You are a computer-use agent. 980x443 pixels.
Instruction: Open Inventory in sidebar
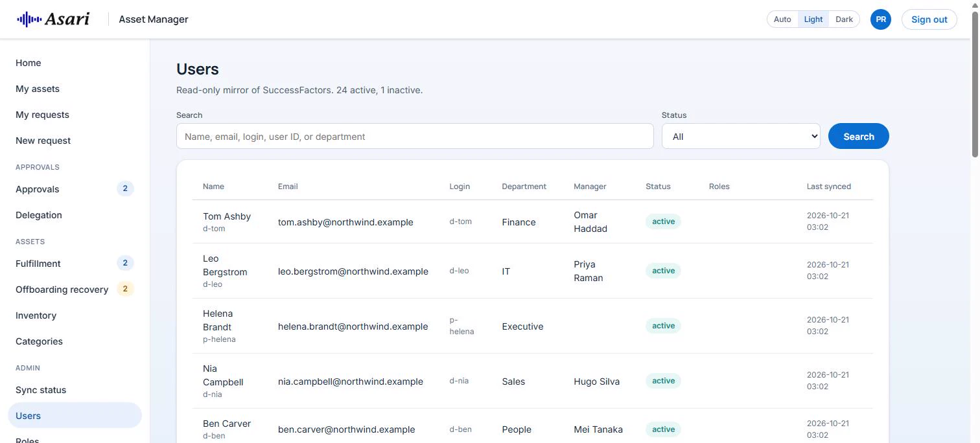tap(75, 315)
